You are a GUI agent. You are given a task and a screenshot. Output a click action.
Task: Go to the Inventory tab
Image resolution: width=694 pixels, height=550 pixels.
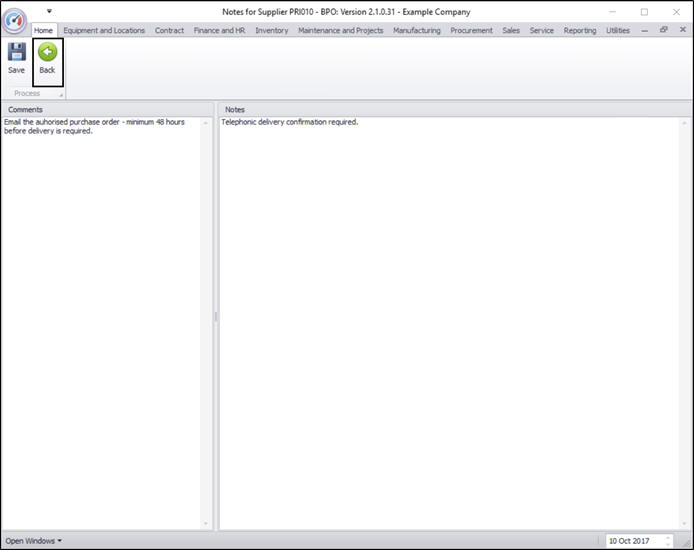coord(272,30)
